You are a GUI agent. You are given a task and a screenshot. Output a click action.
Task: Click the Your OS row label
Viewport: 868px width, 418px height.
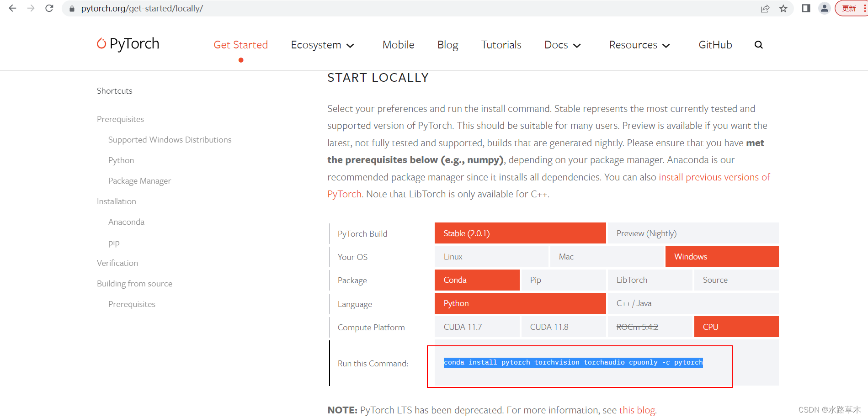tap(352, 257)
